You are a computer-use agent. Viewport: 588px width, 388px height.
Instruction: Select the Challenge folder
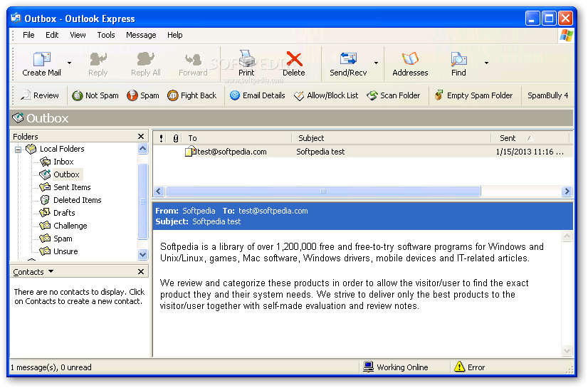coord(70,225)
